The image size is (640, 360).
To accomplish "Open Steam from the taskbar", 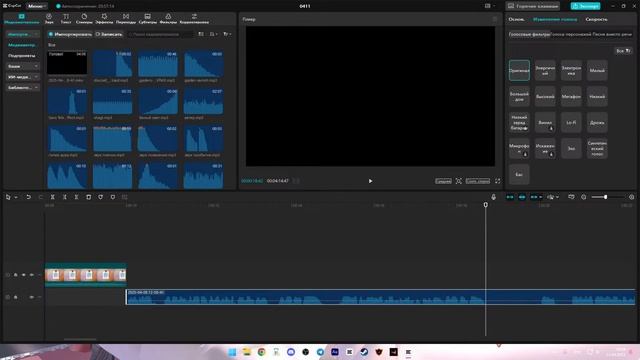I will coord(364,352).
